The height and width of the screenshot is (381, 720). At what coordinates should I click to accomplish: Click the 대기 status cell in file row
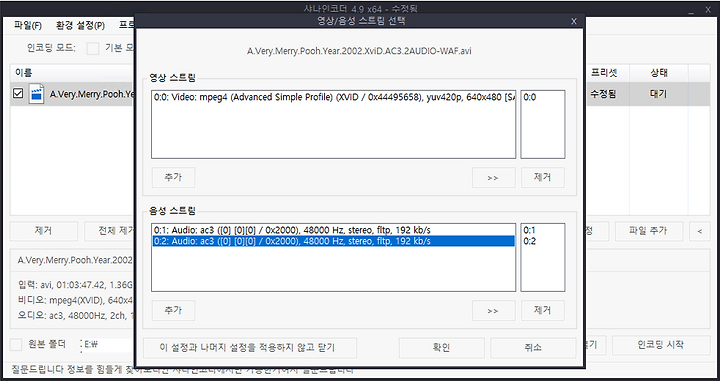659,94
